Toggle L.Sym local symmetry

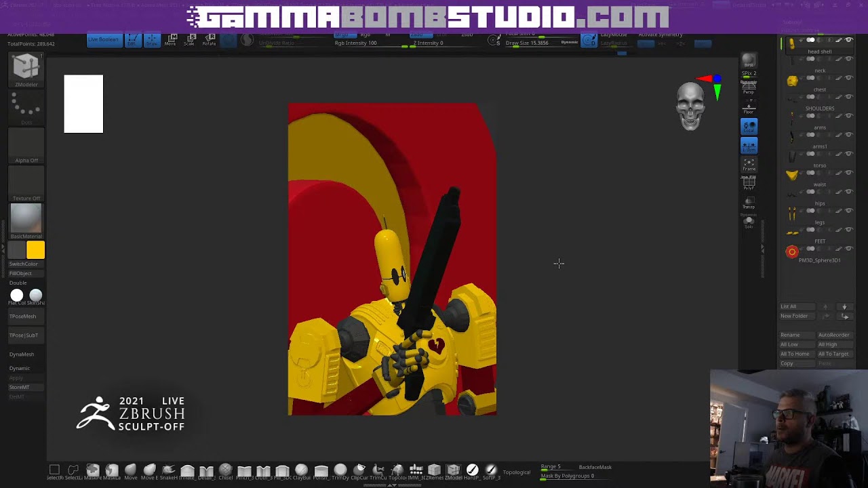point(749,145)
